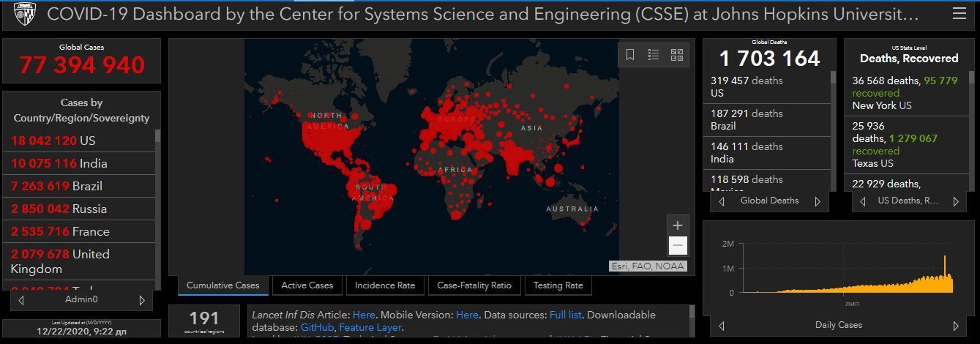980x344 pixels.
Task: Go to previous Admin0 list with left arrow
Action: click(x=21, y=300)
